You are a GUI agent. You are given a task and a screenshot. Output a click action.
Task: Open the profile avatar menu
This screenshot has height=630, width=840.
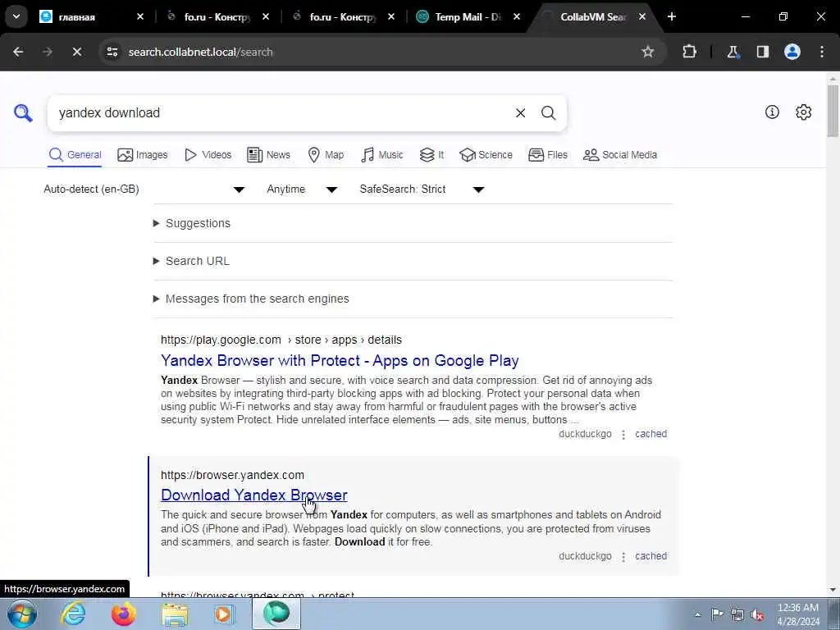[792, 52]
